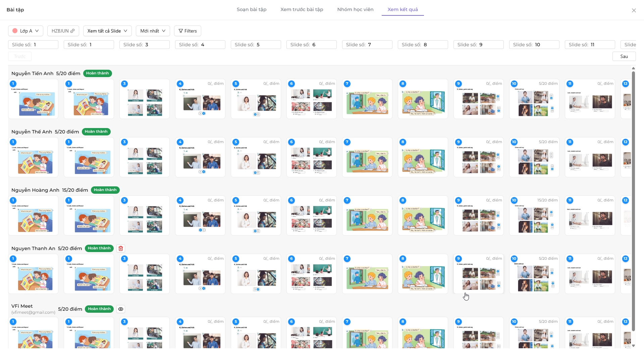Open the Xem trước bài tập tab
The width and height of the screenshot is (644, 362).
(302, 9)
